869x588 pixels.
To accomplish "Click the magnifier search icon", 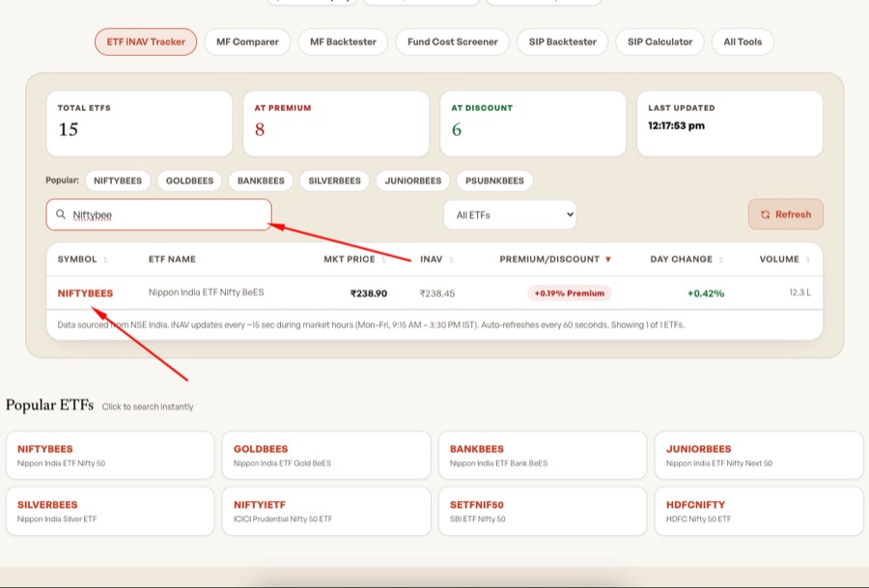I will pyautogui.click(x=61, y=214).
